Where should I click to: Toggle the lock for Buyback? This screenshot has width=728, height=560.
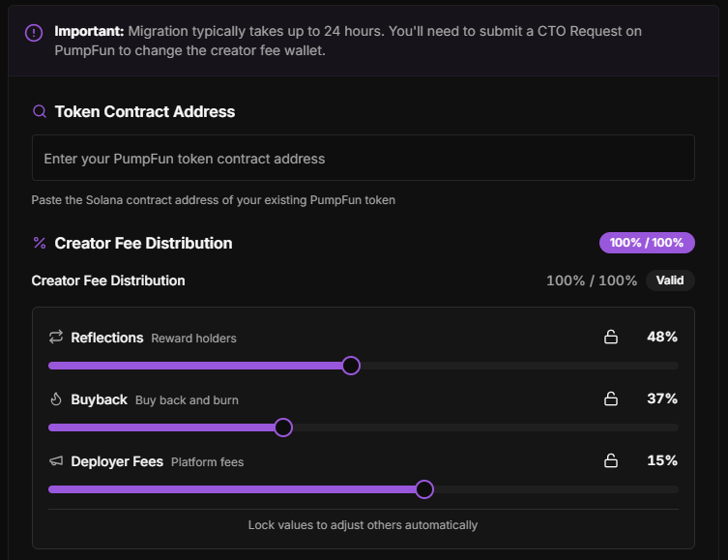point(611,398)
